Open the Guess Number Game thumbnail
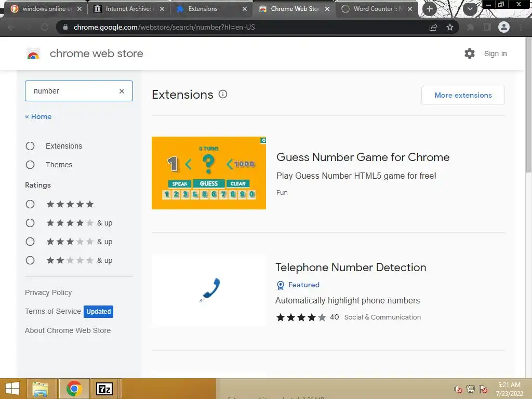 [209, 173]
